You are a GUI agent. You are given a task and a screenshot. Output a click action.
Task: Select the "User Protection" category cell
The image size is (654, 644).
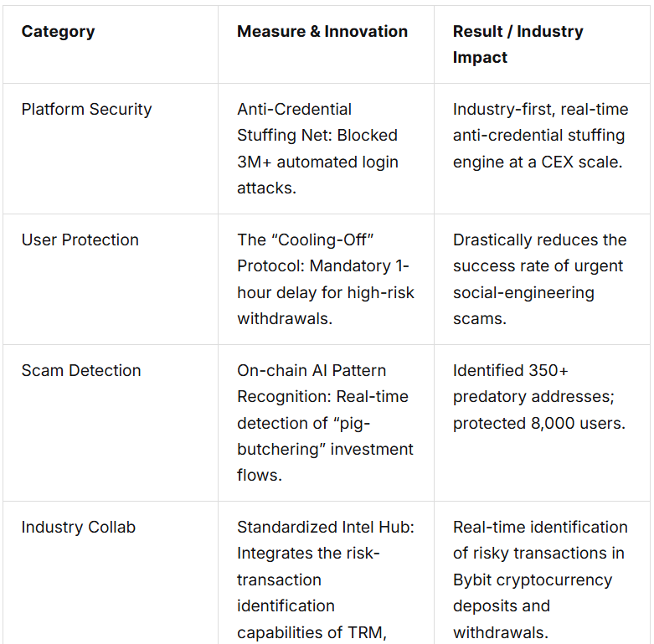point(80,240)
